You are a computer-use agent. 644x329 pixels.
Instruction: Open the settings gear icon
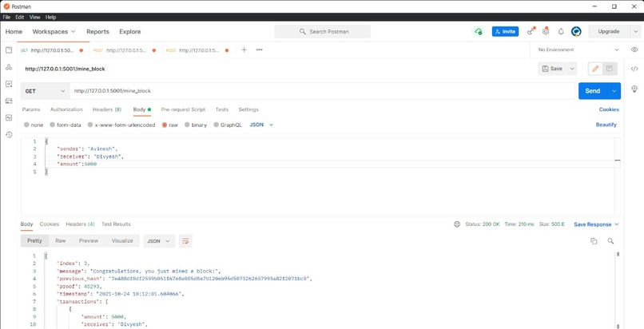pos(546,32)
